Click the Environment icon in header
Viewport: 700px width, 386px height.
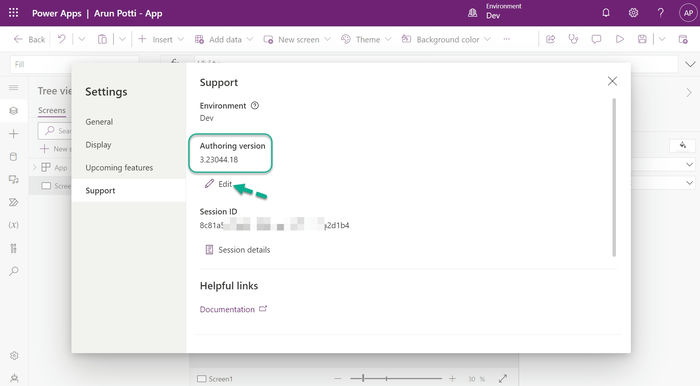(472, 12)
